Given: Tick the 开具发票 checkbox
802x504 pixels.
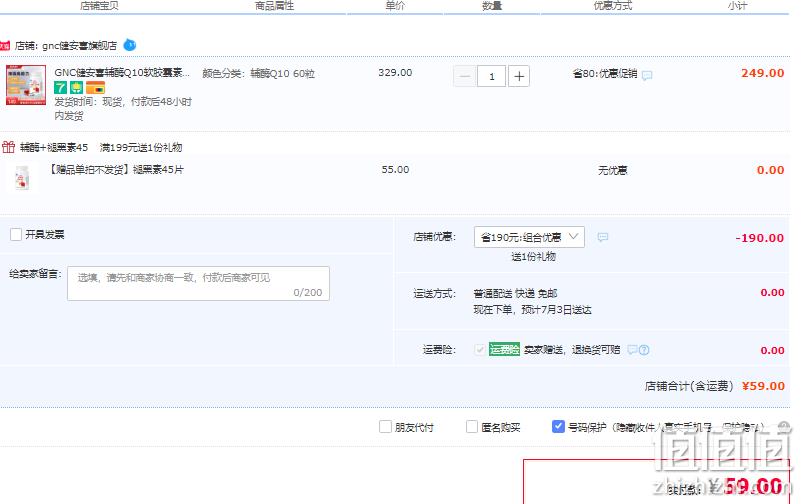Looking at the screenshot, I should [16, 234].
